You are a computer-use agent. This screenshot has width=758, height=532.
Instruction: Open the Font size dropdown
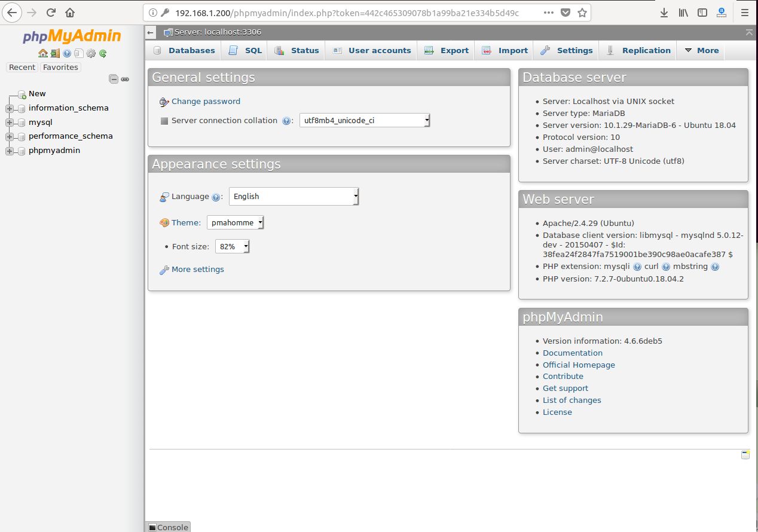(x=232, y=246)
